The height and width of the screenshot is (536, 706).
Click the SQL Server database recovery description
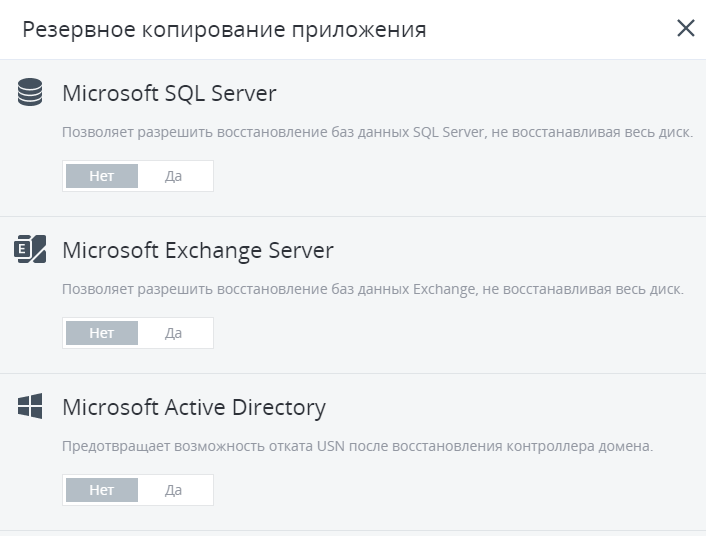(x=377, y=132)
